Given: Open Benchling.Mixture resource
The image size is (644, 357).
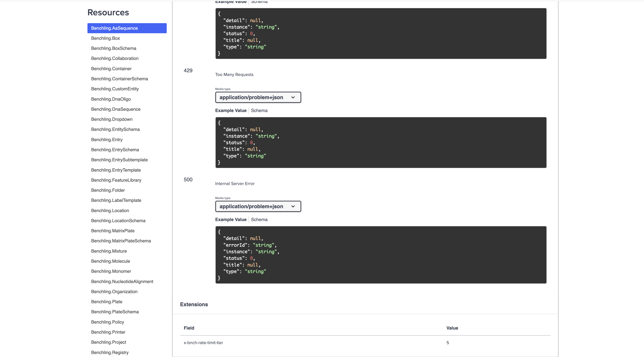Looking at the screenshot, I should tap(109, 251).
